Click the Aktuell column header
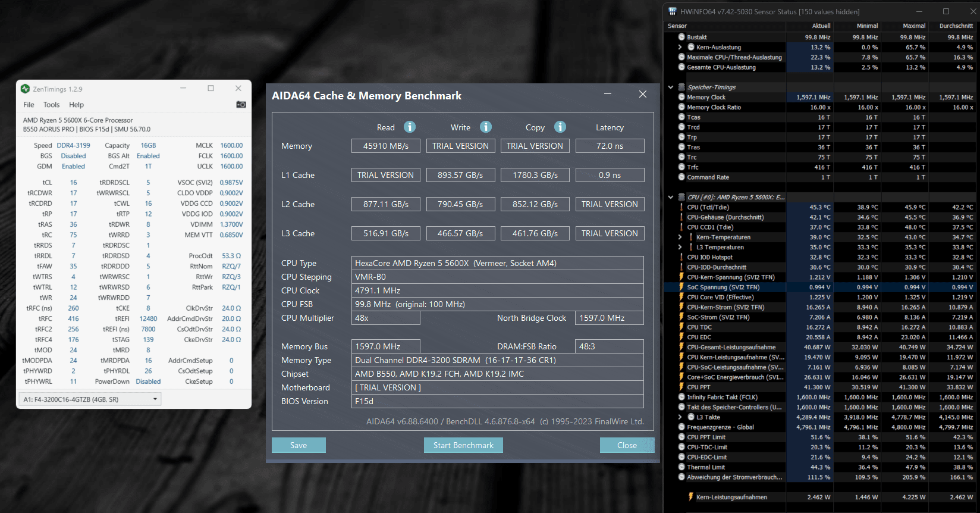This screenshot has width=980, height=513. click(821, 26)
